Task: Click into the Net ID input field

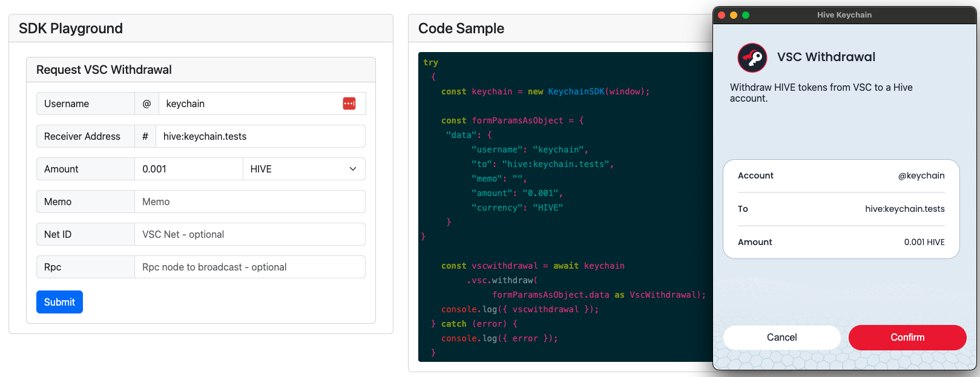Action: point(250,234)
